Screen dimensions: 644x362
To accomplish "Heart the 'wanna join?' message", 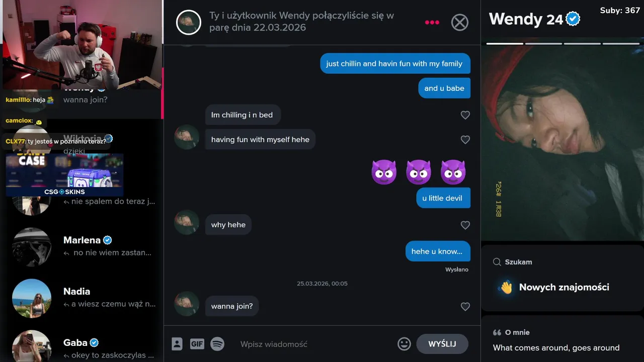I will pos(465,307).
